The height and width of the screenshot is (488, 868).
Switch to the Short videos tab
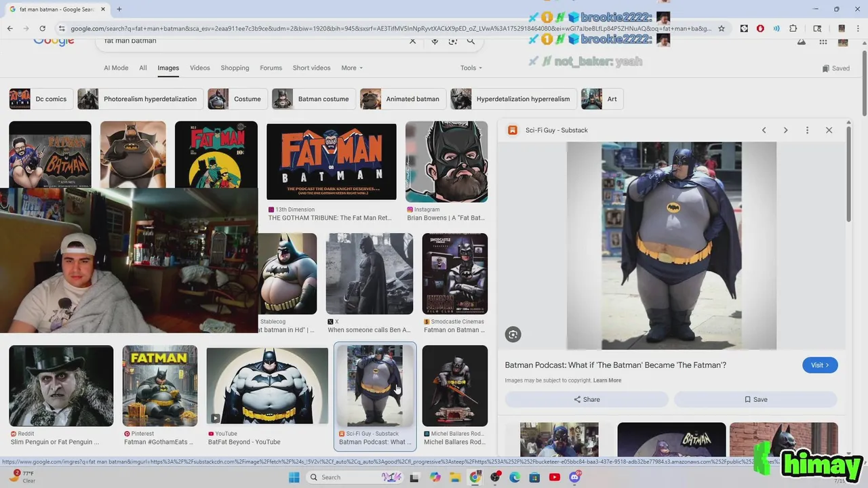tap(311, 68)
